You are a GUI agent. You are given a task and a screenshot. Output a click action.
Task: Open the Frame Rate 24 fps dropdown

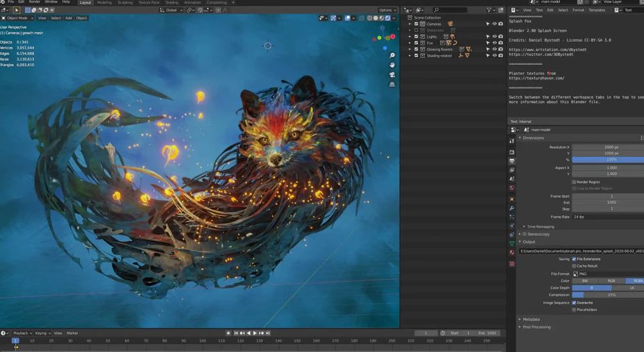(608, 217)
